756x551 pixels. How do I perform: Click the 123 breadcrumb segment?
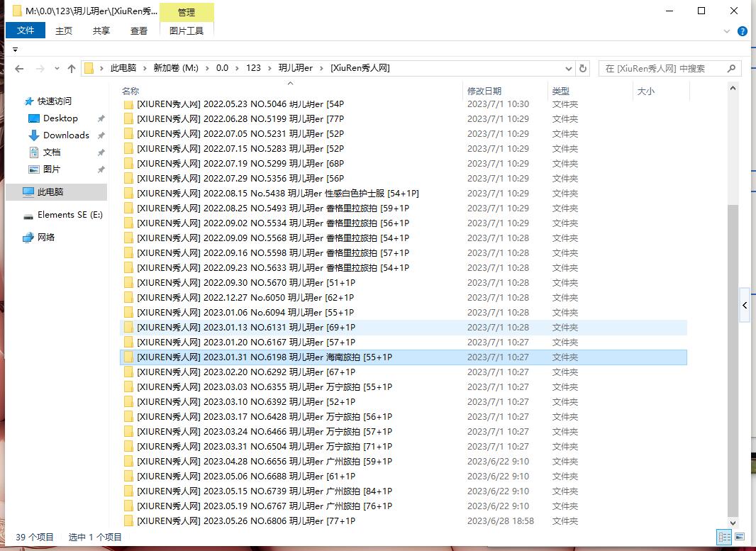tap(254, 68)
